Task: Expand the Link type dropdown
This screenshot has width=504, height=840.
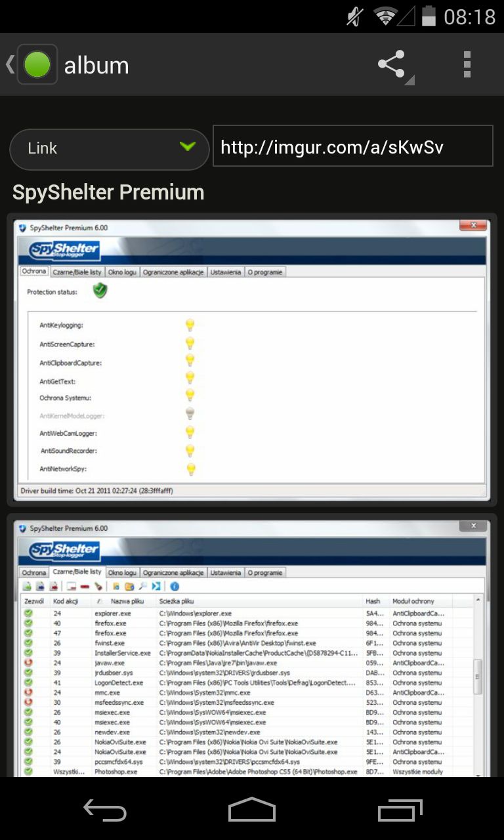Action: click(109, 149)
